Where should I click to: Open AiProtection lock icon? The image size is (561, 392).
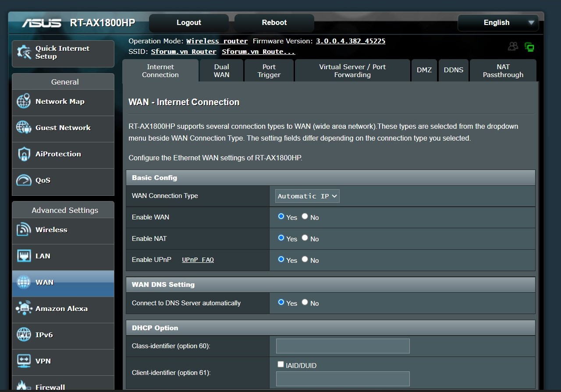[24, 154]
